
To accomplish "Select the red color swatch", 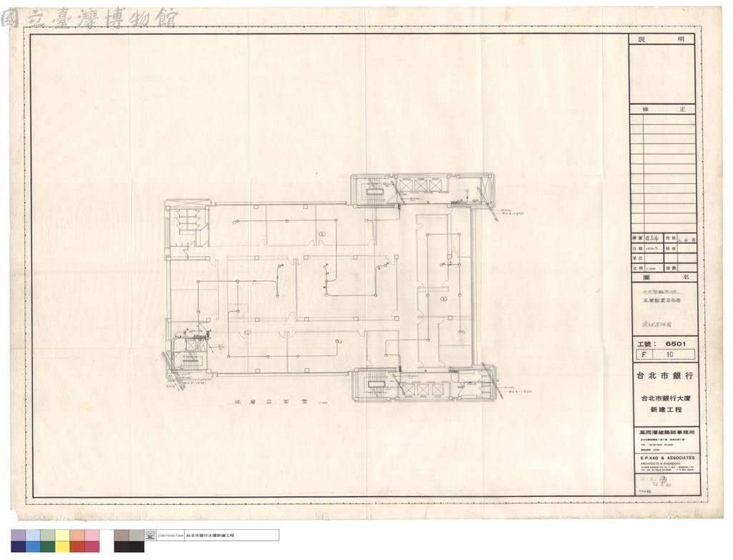I will [x=77, y=546].
